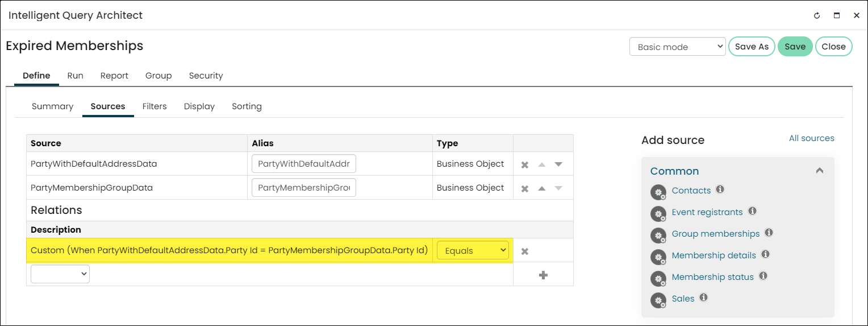Add the Sales source
Image resolution: width=868 pixels, height=326 pixels.
tap(683, 299)
